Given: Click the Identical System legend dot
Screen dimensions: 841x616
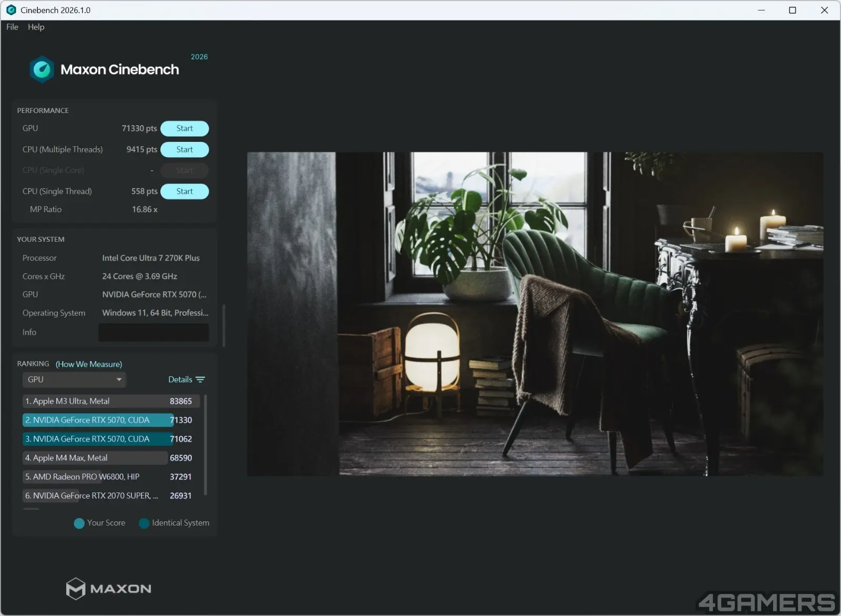Looking at the screenshot, I should pos(144,523).
